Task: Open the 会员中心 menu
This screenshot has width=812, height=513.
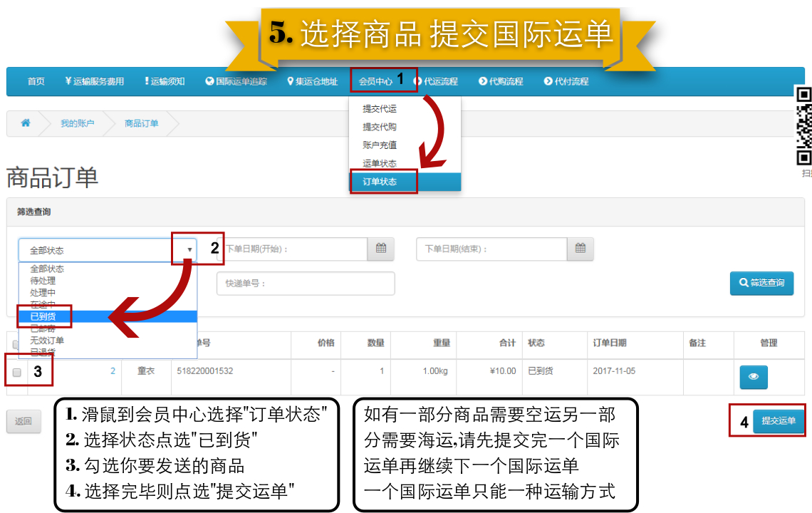Action: click(x=375, y=81)
